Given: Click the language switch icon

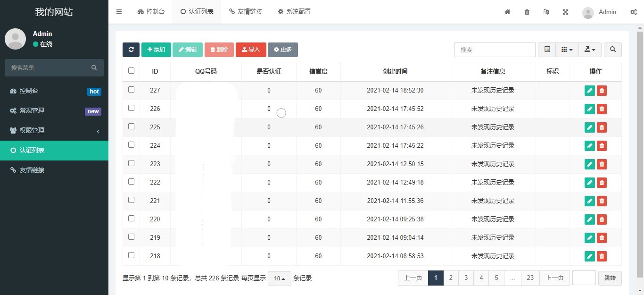Looking at the screenshot, I should click(546, 12).
